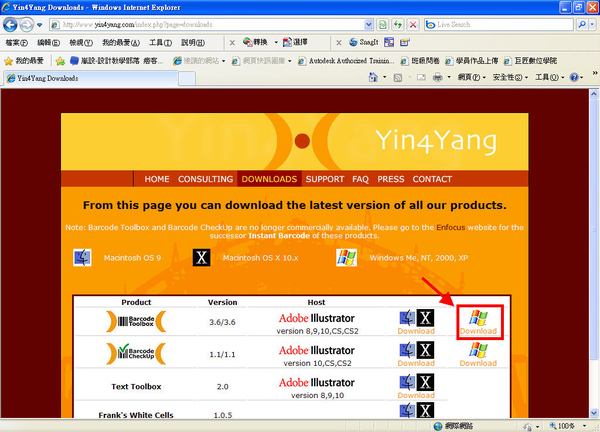Open the 檔案(F) menu
The image size is (600, 432).
click(x=16, y=42)
